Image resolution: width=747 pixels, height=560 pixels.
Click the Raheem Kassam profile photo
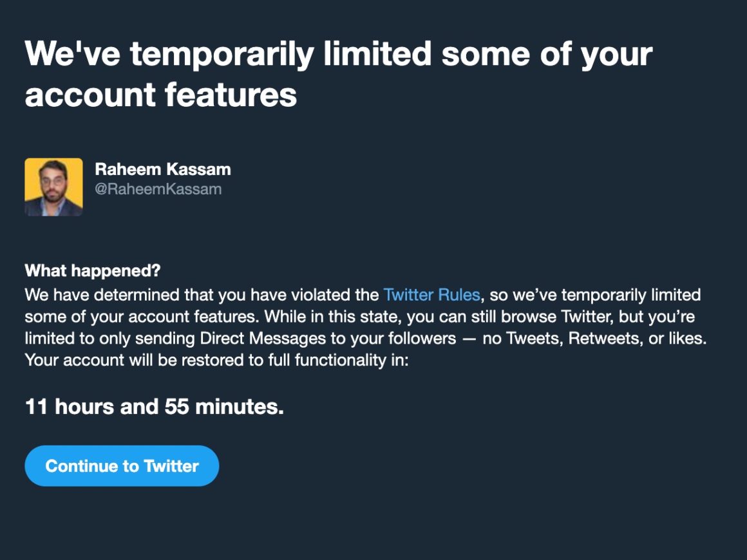tap(53, 187)
